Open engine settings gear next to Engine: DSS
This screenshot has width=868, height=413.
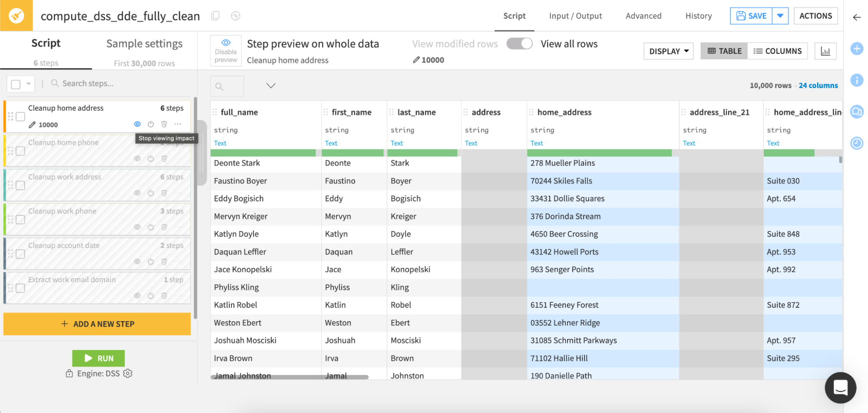coord(127,373)
